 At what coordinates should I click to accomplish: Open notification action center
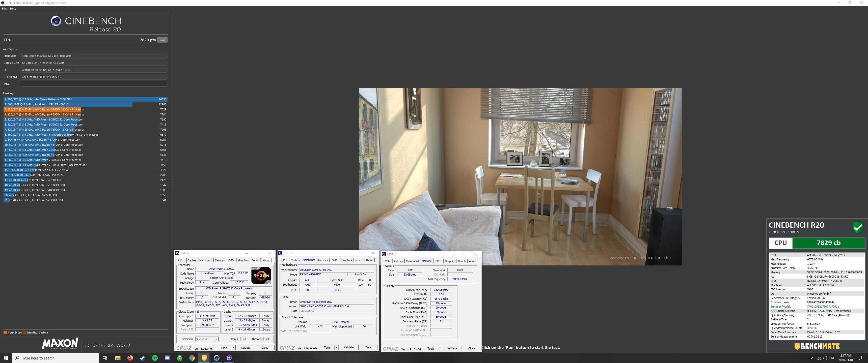(x=860, y=358)
